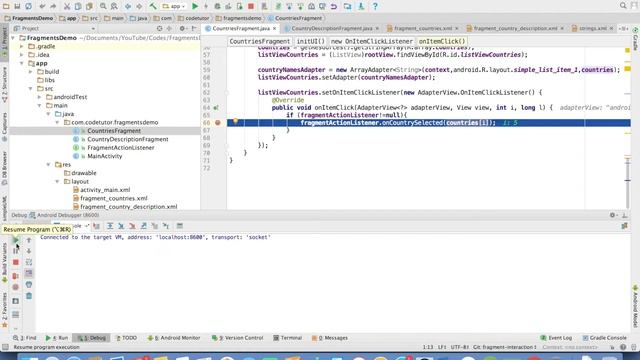Click the red Stop button in main toolbar
The width and height of the screenshot is (640, 360).
click(251, 6)
